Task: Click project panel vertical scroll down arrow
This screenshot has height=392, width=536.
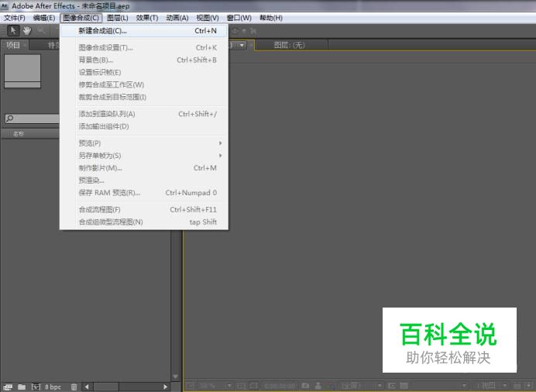Action: [x=175, y=377]
